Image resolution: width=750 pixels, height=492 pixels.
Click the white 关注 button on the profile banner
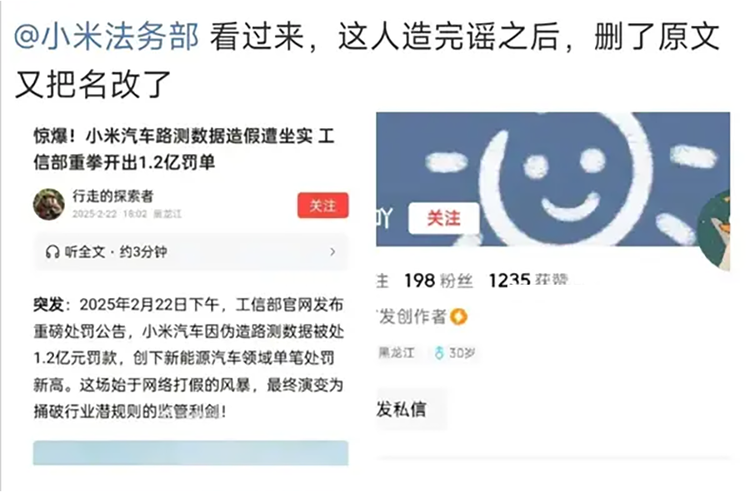pyautogui.click(x=444, y=219)
